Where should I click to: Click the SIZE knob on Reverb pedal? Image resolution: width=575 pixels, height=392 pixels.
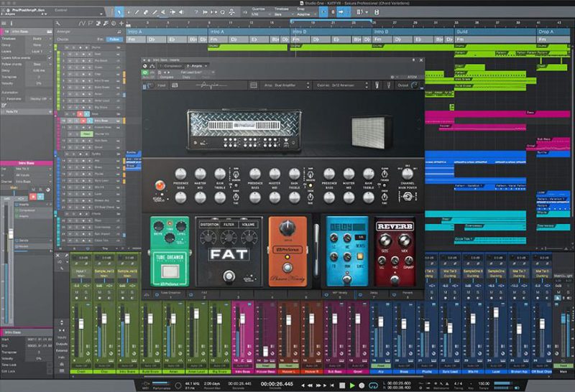pos(385,241)
